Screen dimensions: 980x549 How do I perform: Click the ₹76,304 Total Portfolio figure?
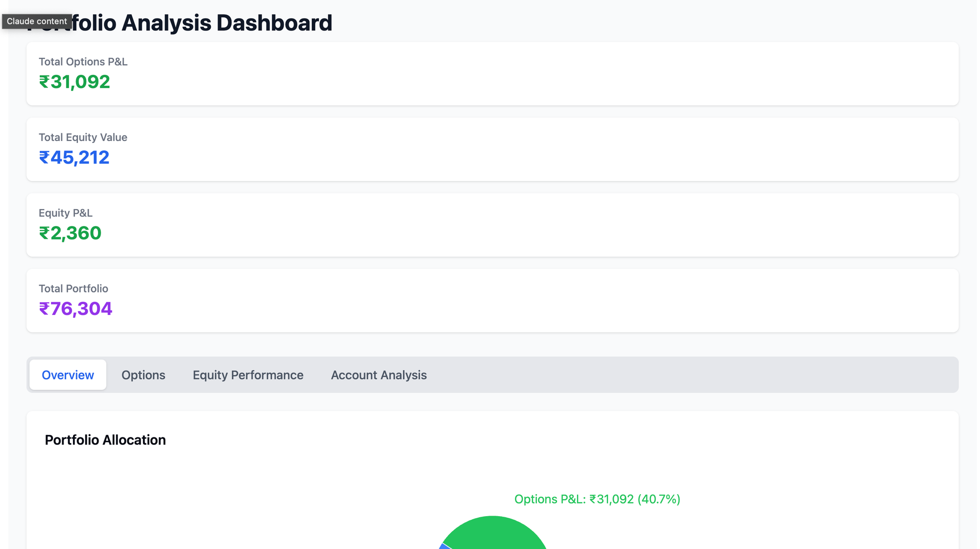[x=75, y=309]
